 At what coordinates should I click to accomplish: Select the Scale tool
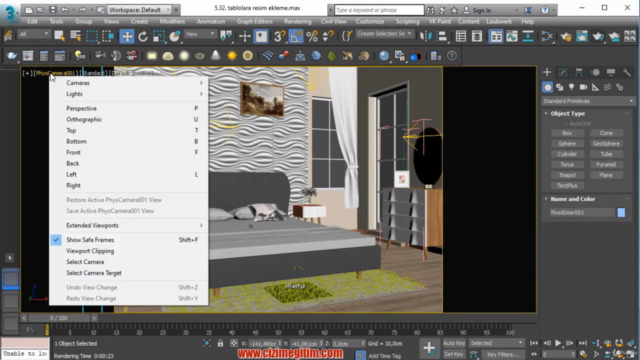[159, 36]
